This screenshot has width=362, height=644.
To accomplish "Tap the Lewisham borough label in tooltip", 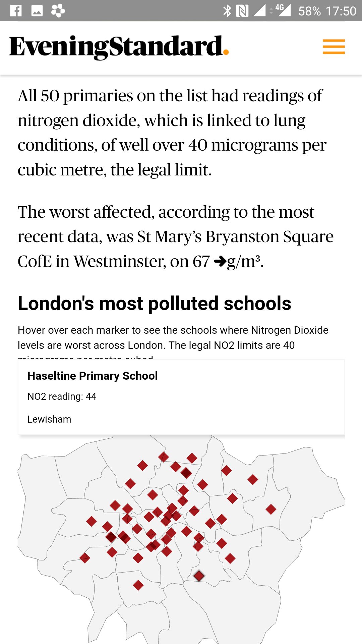I will click(49, 419).
